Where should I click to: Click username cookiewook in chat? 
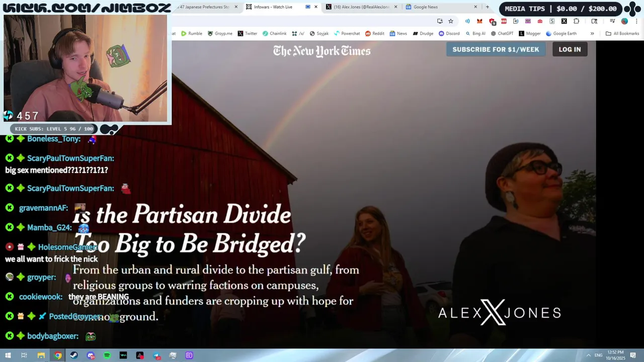[x=41, y=297]
